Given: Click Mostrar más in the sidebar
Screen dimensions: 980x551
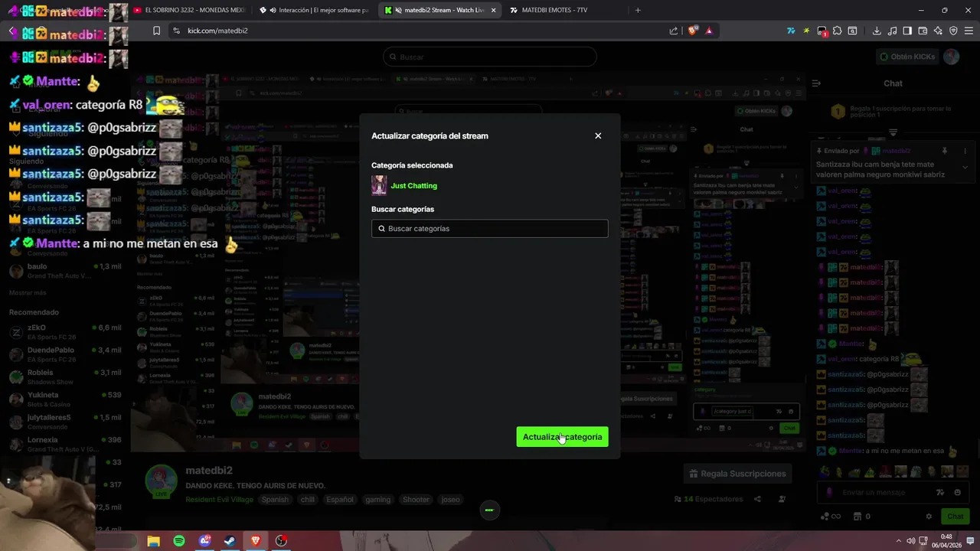Looking at the screenshot, I should [x=28, y=293].
